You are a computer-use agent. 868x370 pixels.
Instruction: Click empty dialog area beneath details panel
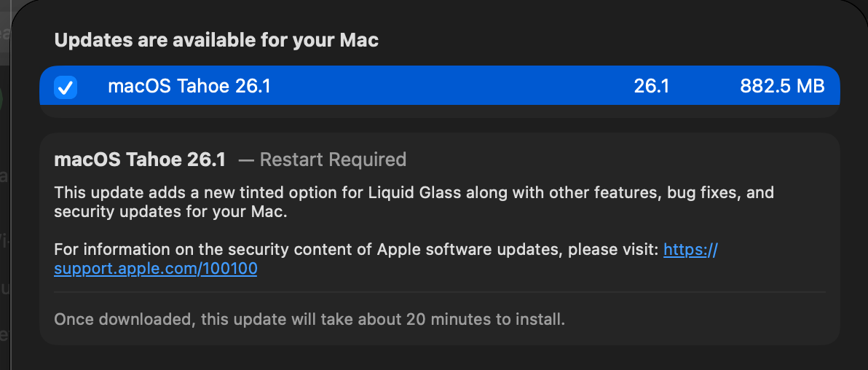439,358
